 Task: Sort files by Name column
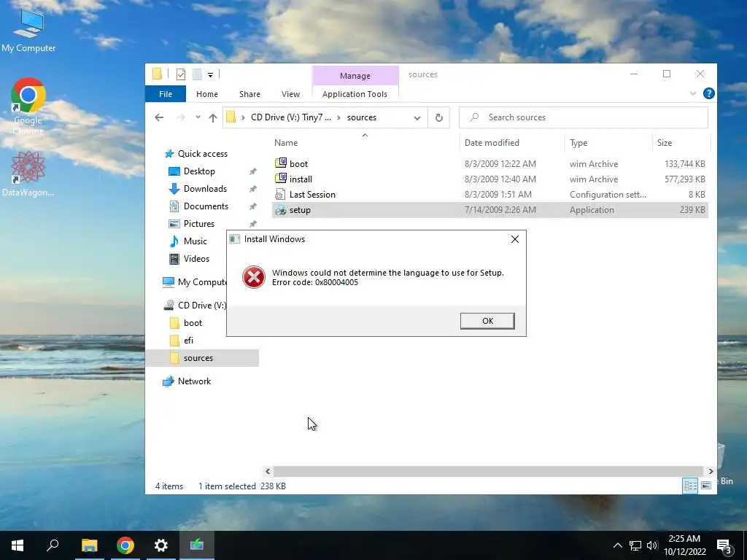pos(286,143)
